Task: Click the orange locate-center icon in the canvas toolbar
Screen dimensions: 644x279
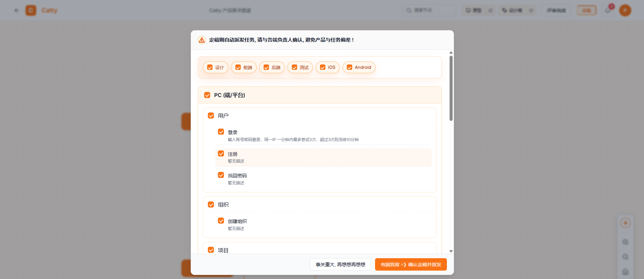Action: 625,223
